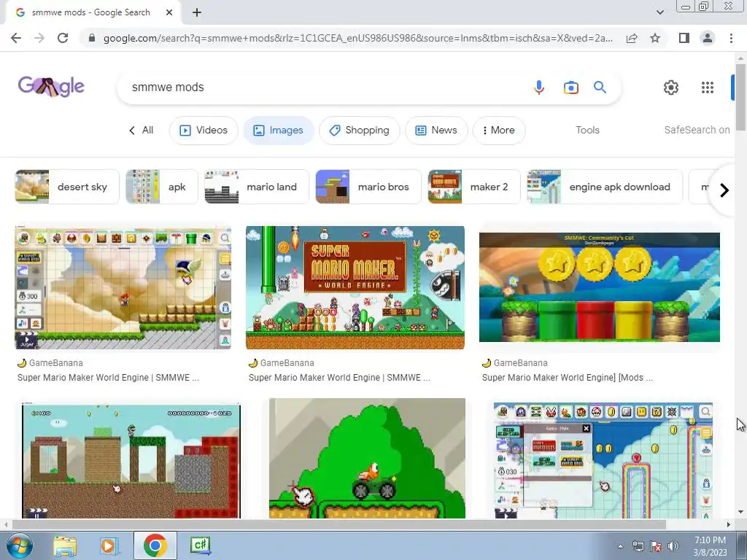Open the Windows Start menu
This screenshot has height=560, width=747.
pos(19,545)
